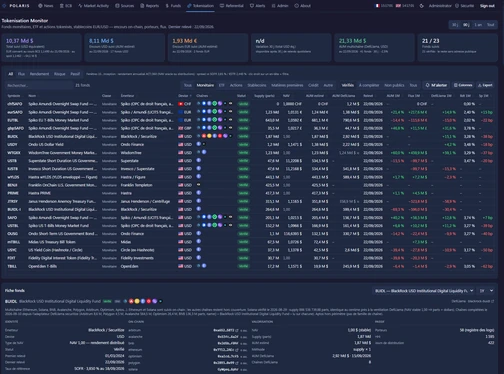Open arbitrum contract address external link
504x374 pixels.
[x=237, y=330]
